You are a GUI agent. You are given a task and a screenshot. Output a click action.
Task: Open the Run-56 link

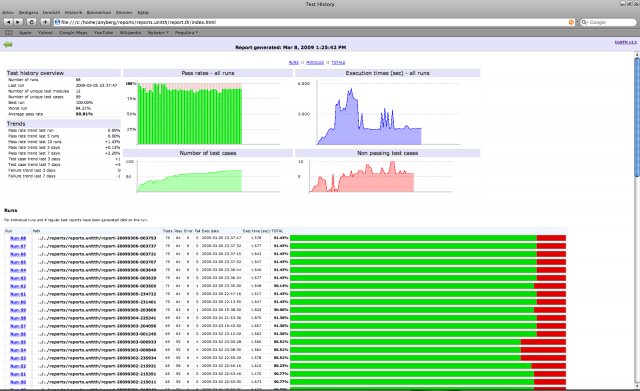click(x=18, y=334)
